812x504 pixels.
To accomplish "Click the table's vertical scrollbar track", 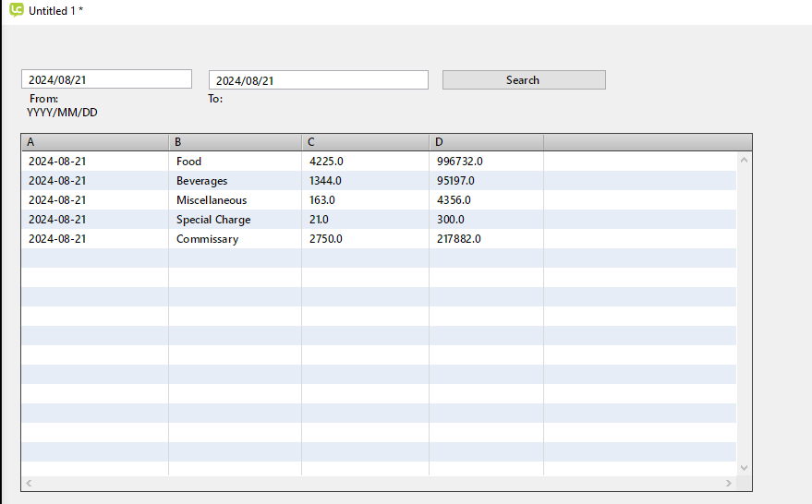I will (x=745, y=314).
